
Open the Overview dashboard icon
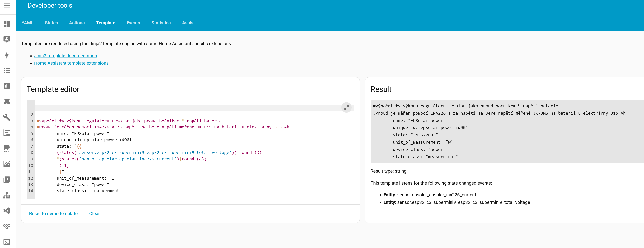pyautogui.click(x=7, y=24)
